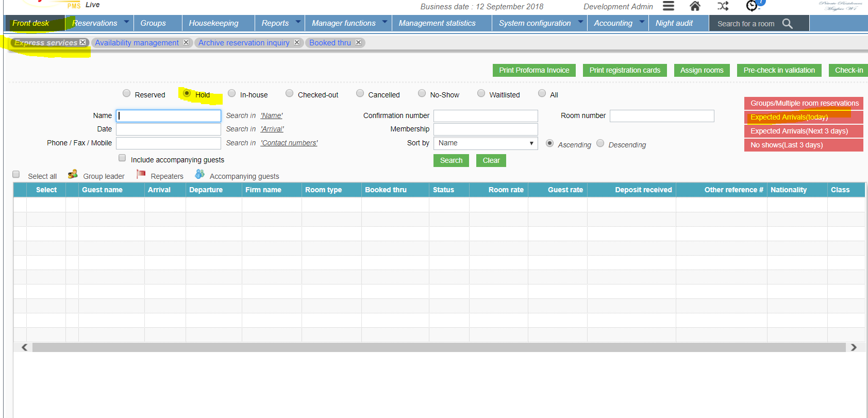Close the Express services tab

click(x=82, y=42)
